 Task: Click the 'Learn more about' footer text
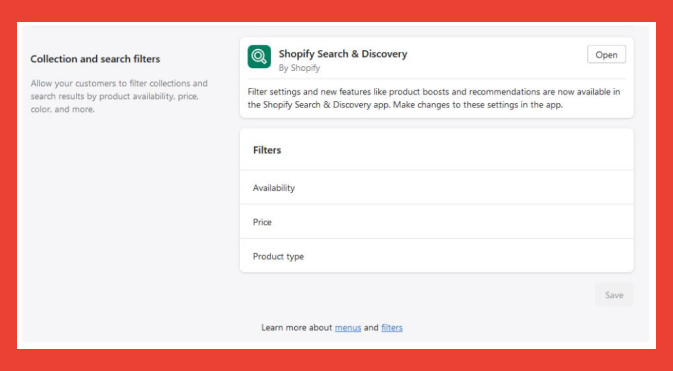(297, 328)
